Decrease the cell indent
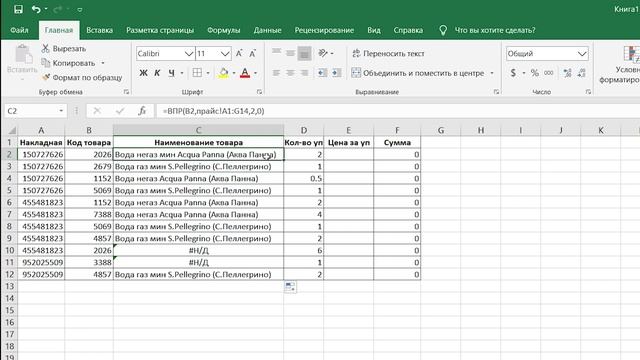Screen dimensions: 640x360 [322, 73]
